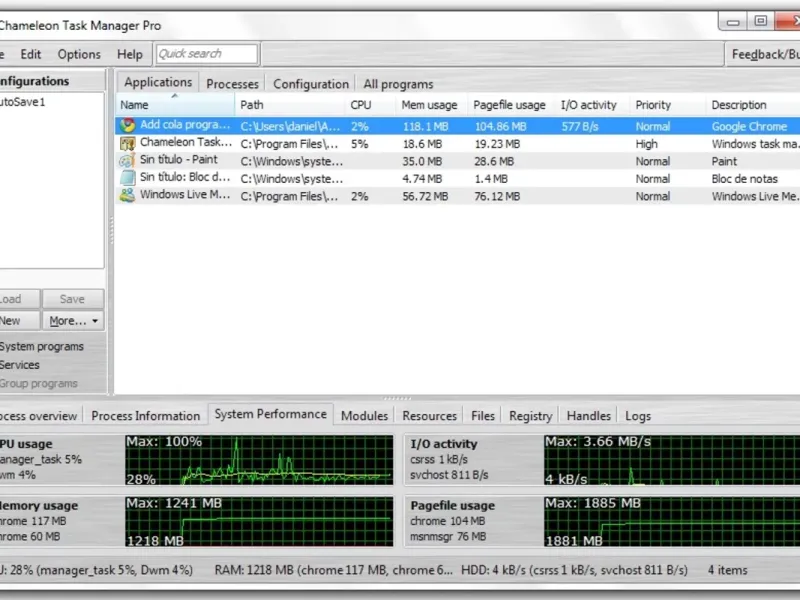Screen dimensions: 800x600
Task: Switch to the Process overview tab
Action: pyautogui.click(x=40, y=416)
